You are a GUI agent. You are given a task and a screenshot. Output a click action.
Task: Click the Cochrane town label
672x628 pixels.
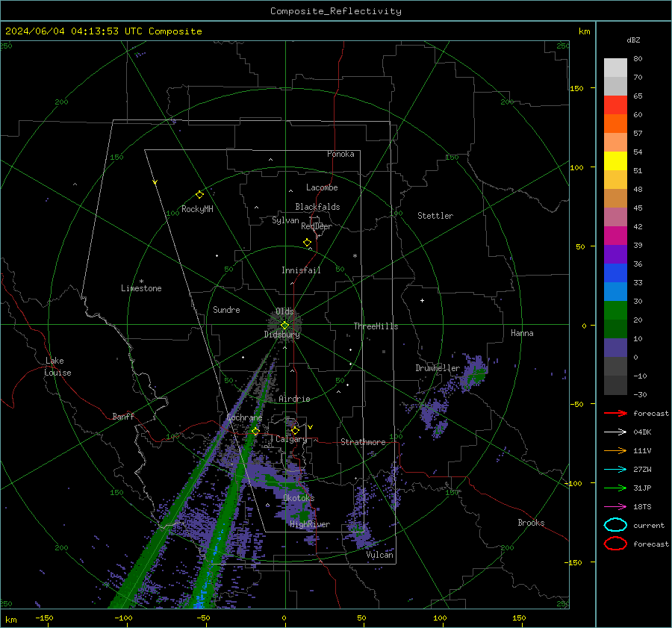tap(244, 417)
